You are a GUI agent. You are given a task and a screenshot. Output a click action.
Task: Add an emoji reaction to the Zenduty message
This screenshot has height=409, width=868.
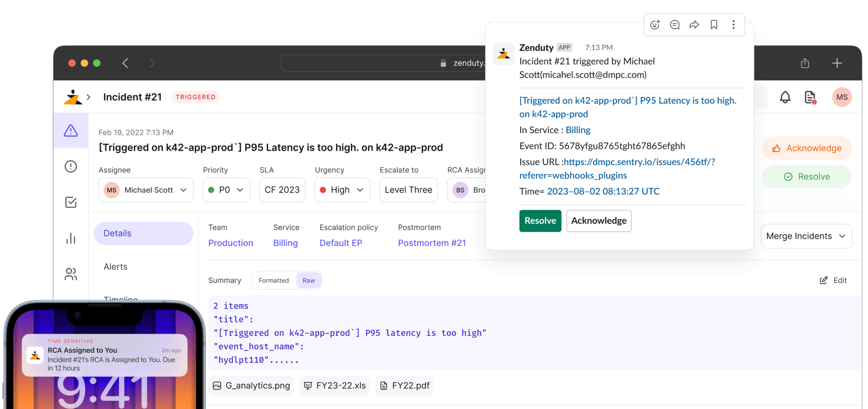click(655, 25)
